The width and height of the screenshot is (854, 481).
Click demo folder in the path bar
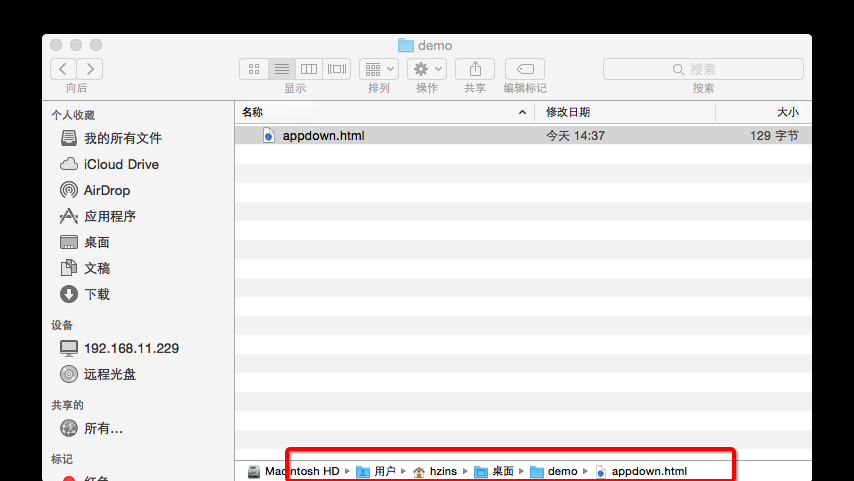(x=553, y=471)
